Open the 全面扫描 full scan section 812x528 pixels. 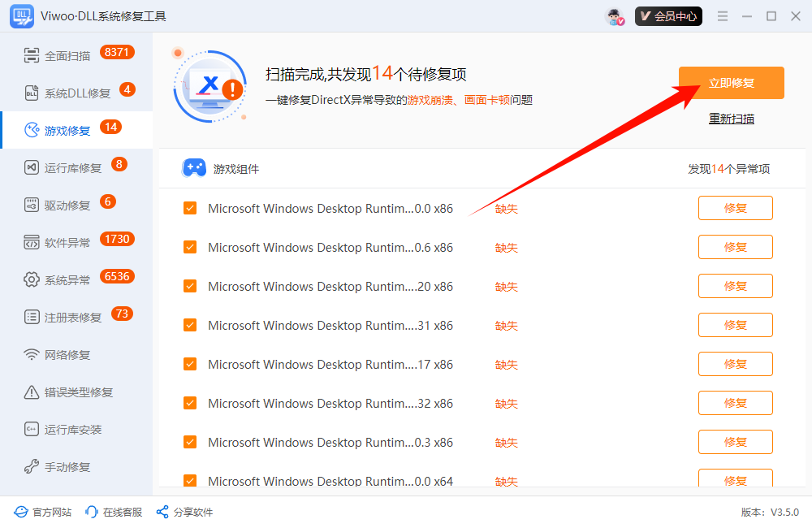(x=67, y=56)
